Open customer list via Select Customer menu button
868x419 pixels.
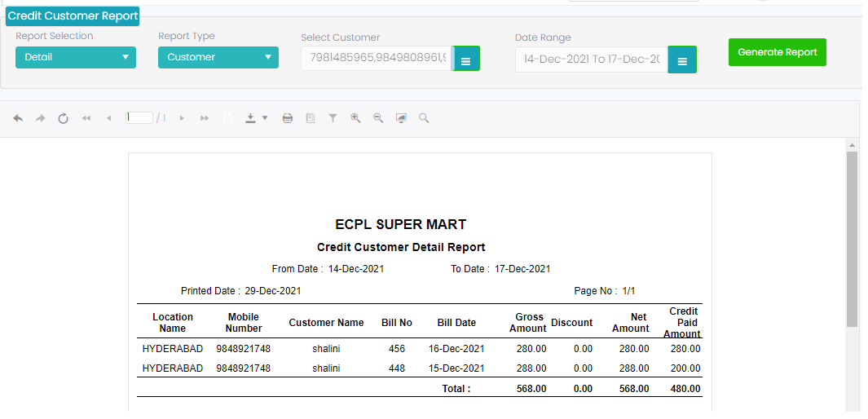click(x=465, y=58)
